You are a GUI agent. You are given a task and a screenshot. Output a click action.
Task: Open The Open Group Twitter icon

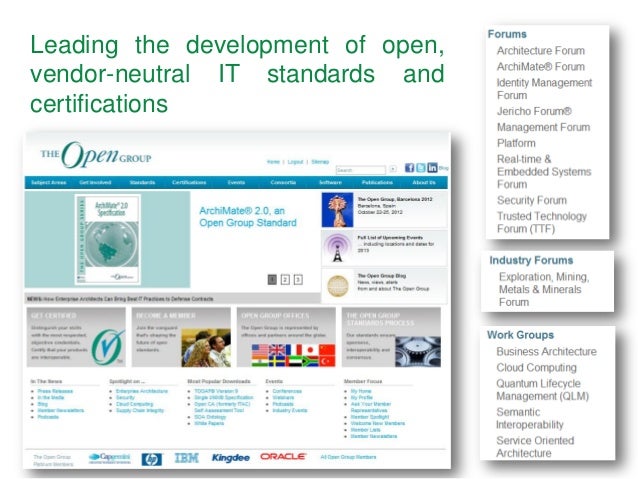pos(421,168)
